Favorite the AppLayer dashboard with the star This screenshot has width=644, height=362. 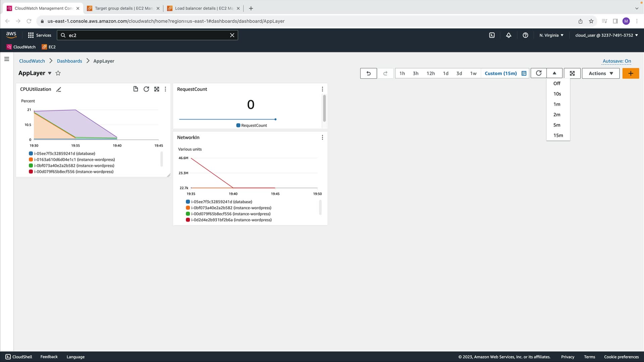(58, 73)
